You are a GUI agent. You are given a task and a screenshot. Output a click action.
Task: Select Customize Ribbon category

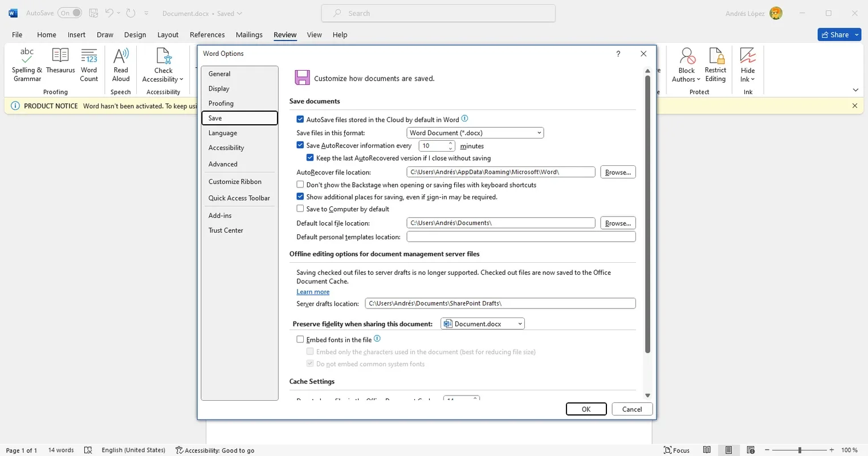[x=239, y=182]
